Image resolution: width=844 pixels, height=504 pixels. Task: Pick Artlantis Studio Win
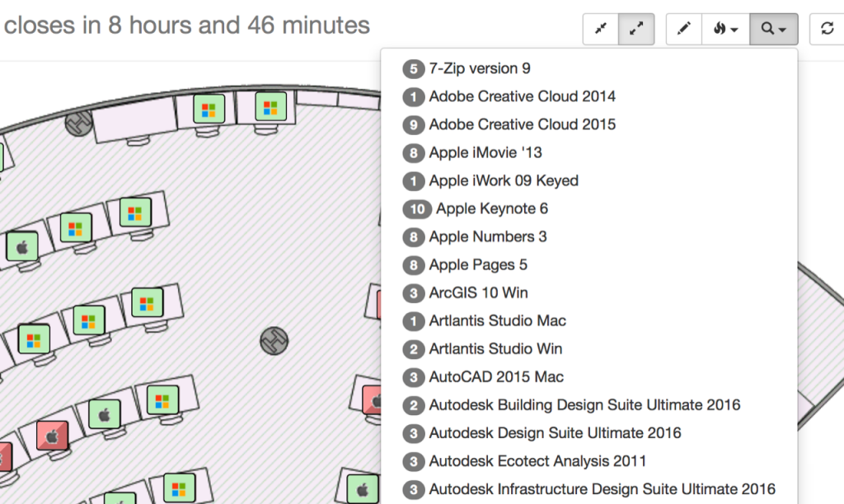pos(588,348)
